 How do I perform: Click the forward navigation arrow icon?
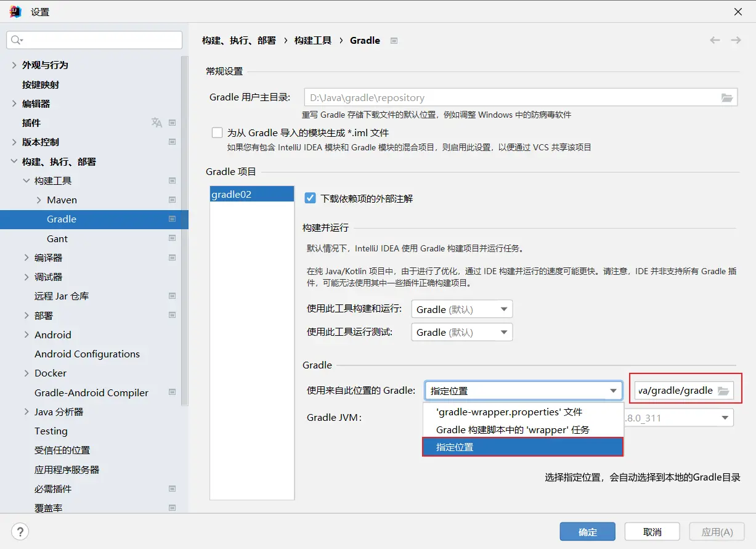pyautogui.click(x=736, y=40)
